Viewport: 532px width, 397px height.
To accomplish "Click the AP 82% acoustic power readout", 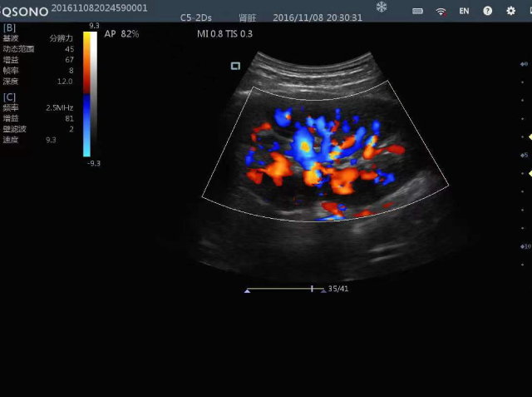I will [121, 34].
